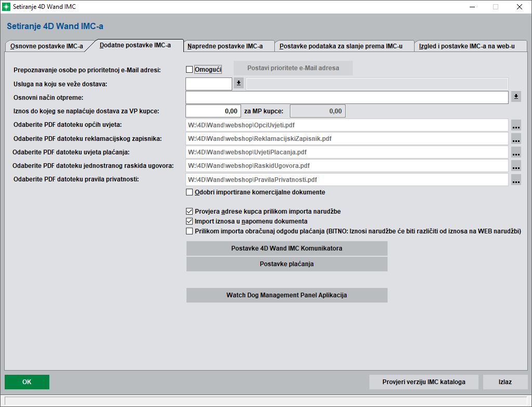Expand the Osnovni način otpreme dropdown
Viewport: 532px width, 407px height.
pyautogui.click(x=515, y=97)
